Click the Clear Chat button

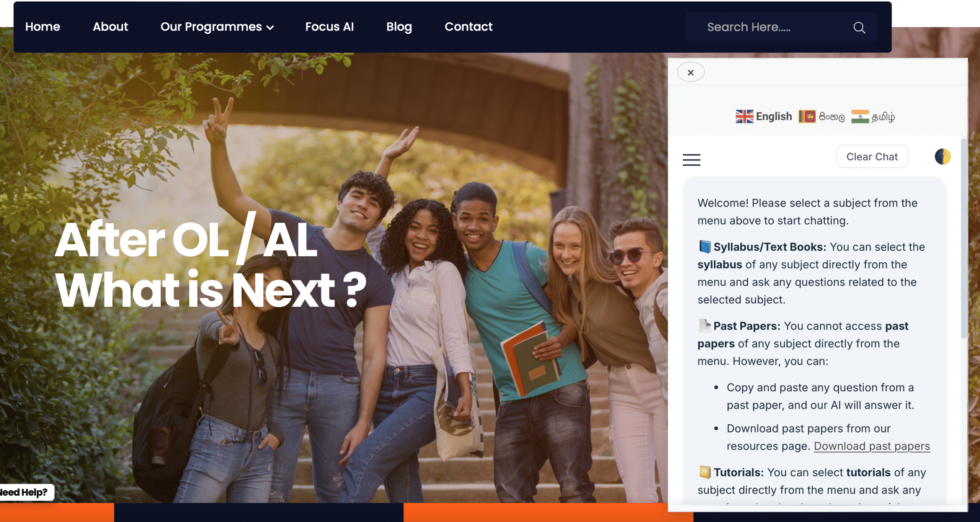872,157
